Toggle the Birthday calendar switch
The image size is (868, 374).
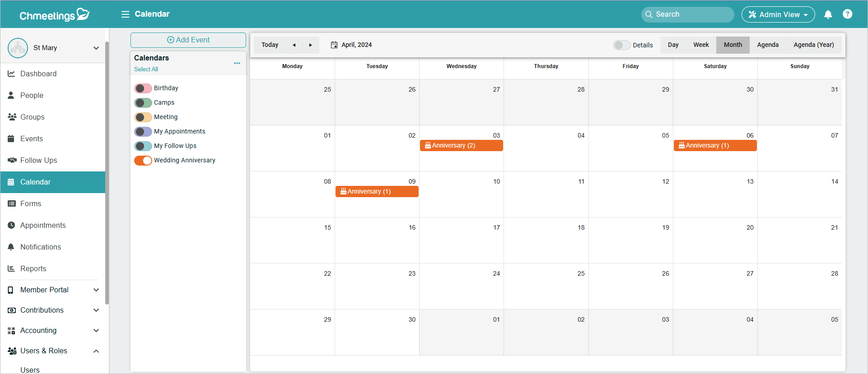(x=143, y=88)
